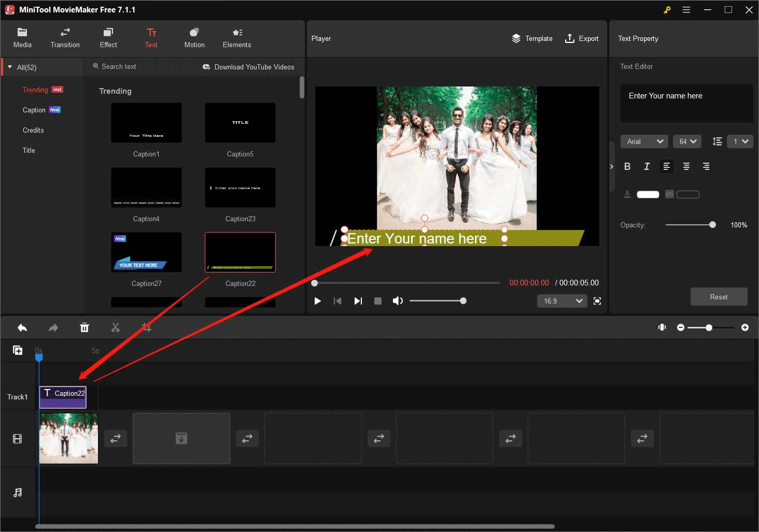
Task: Toggle bold text formatting
Action: pyautogui.click(x=627, y=166)
